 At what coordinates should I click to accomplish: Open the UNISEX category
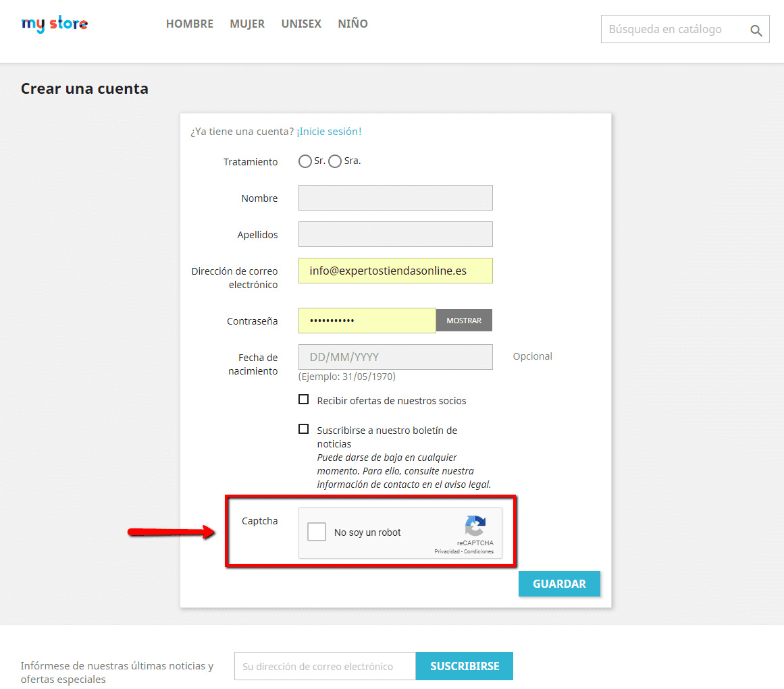coord(301,24)
